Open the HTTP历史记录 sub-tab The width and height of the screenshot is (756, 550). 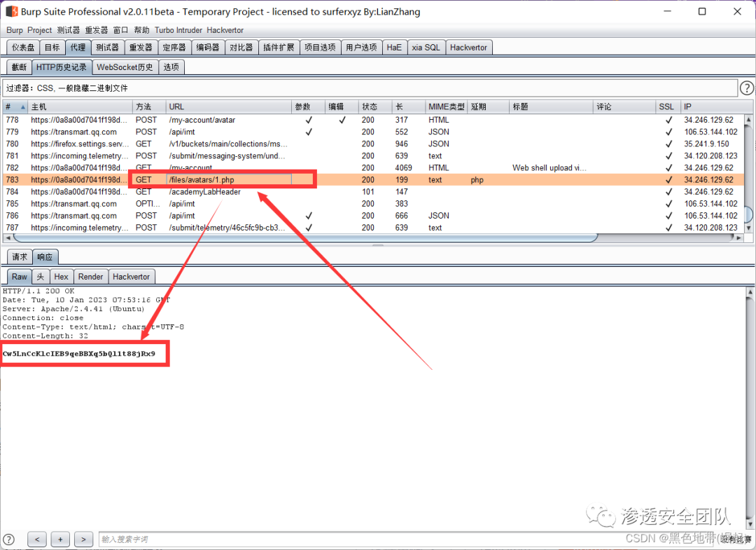tap(62, 67)
